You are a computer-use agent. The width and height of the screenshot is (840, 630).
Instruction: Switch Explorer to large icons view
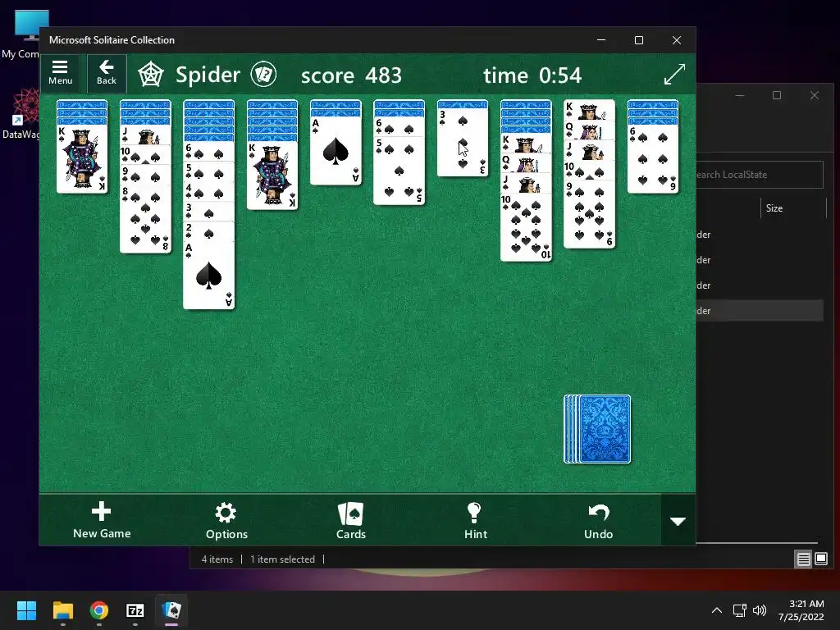[821, 559]
